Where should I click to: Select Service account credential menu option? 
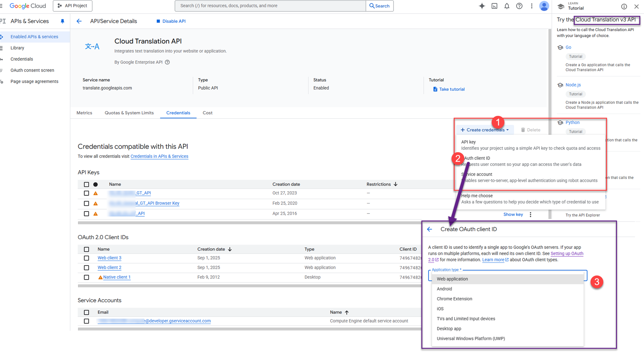coord(531,177)
